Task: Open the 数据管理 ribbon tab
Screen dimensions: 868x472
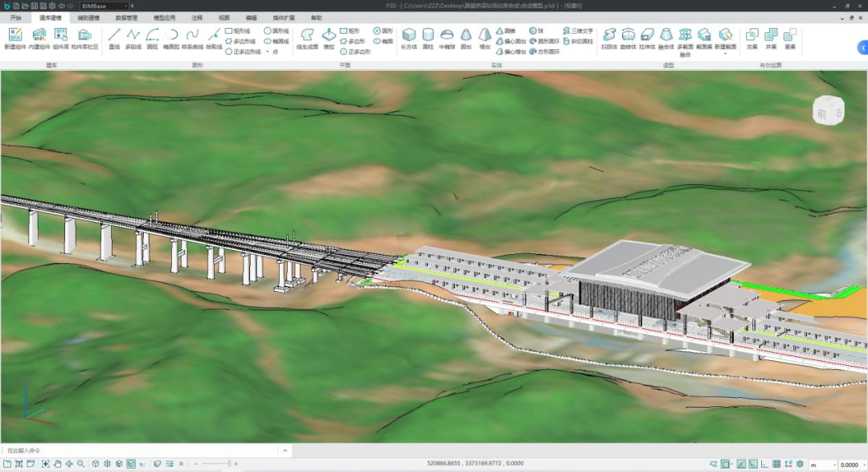Action: [126, 17]
